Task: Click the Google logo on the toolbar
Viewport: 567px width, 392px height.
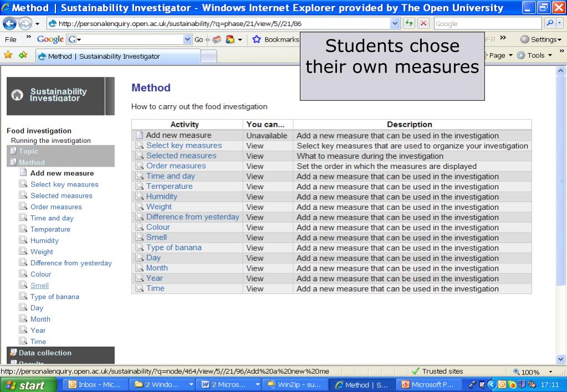Action: tap(50, 39)
